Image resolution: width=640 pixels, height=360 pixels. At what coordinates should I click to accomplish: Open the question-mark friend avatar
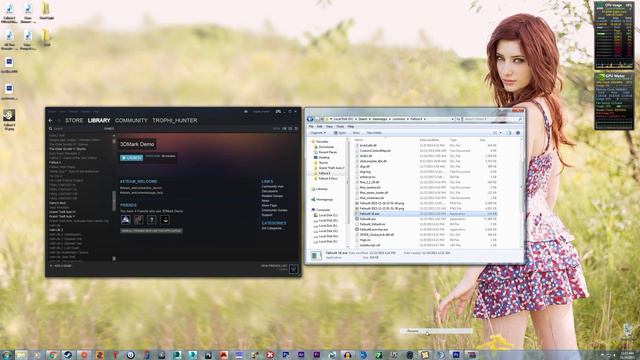pyautogui.click(x=151, y=220)
